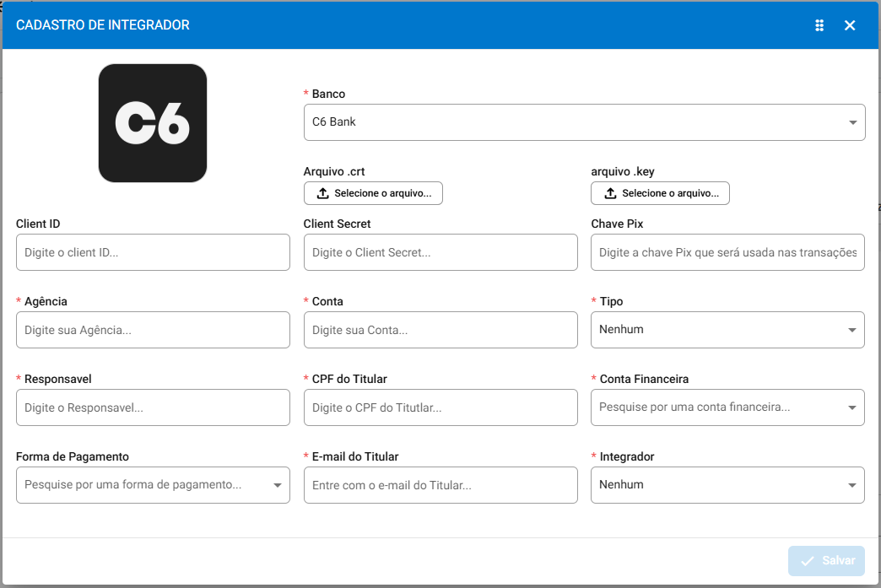Expand the Tipo dropdown
Image resolution: width=881 pixels, height=588 pixels.
click(727, 330)
